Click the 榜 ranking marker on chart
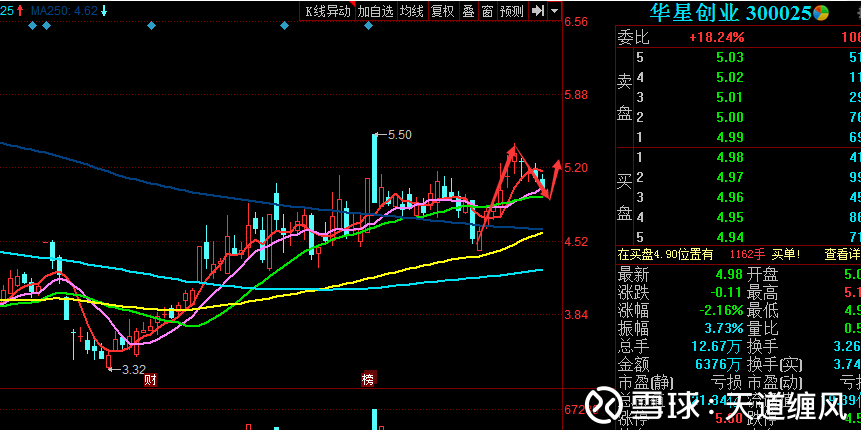The height and width of the screenshot is (430, 861). (368, 380)
